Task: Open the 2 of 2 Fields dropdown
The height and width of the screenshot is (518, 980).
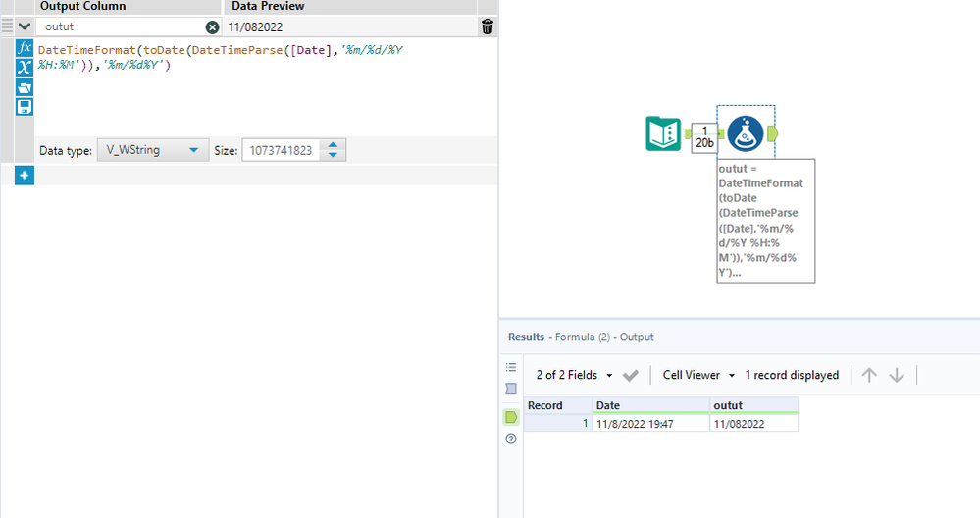Action: [x=575, y=375]
